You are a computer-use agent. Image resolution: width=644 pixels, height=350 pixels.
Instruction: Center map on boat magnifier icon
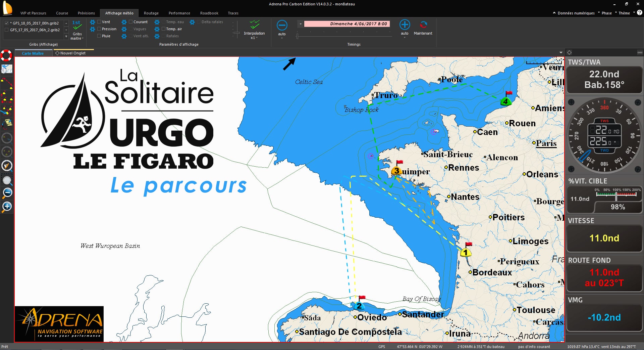pyautogui.click(x=7, y=166)
